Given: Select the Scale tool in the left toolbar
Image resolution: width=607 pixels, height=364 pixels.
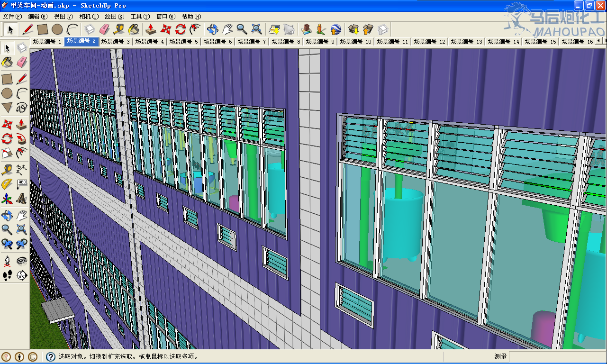Looking at the screenshot, I should tap(7, 153).
